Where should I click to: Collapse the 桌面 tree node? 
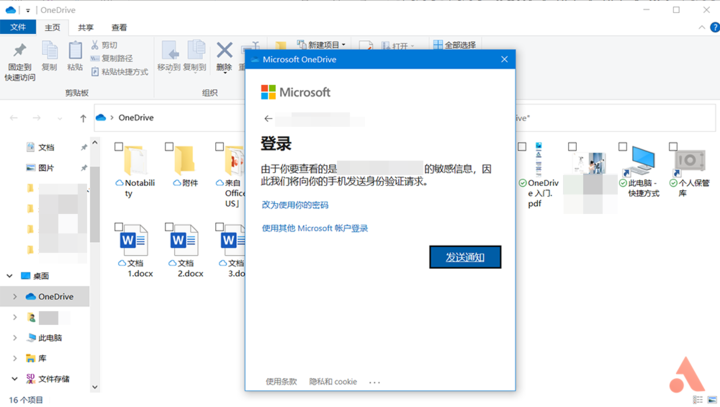pyautogui.click(x=10, y=276)
